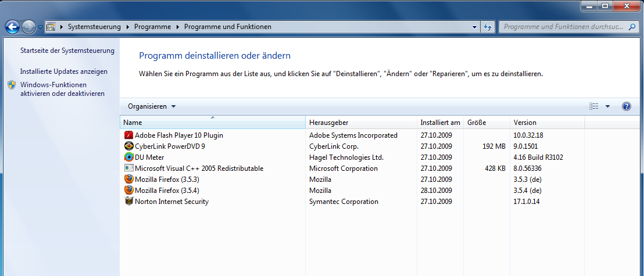The height and width of the screenshot is (276, 644).
Task: Click Startseite der Systemsteuerung link
Action: (67, 51)
